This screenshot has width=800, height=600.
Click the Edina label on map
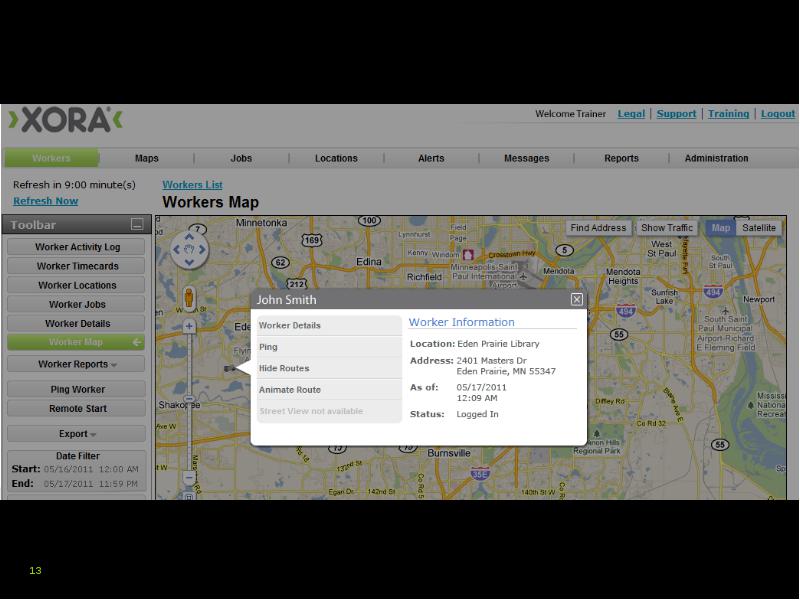click(368, 262)
